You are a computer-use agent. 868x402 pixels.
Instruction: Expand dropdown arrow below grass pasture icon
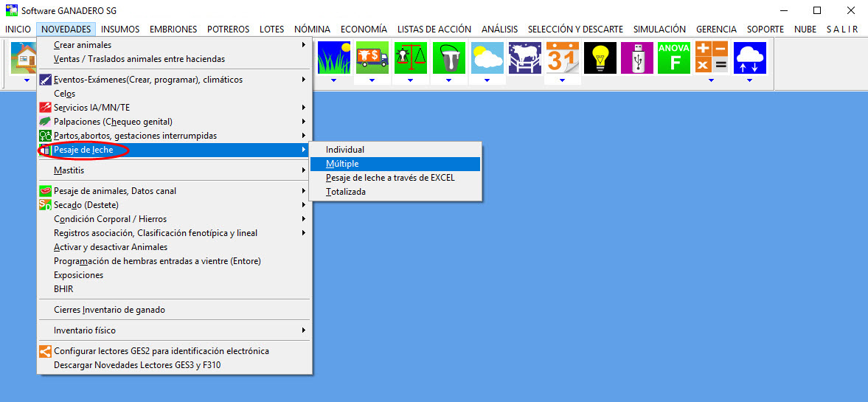coord(333,80)
